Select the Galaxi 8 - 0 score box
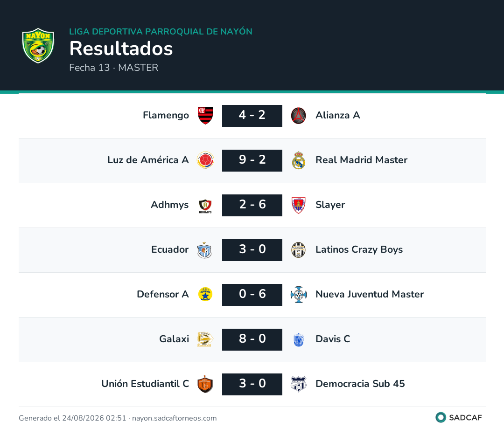The width and height of the screenshot is (504, 442). 252,339
